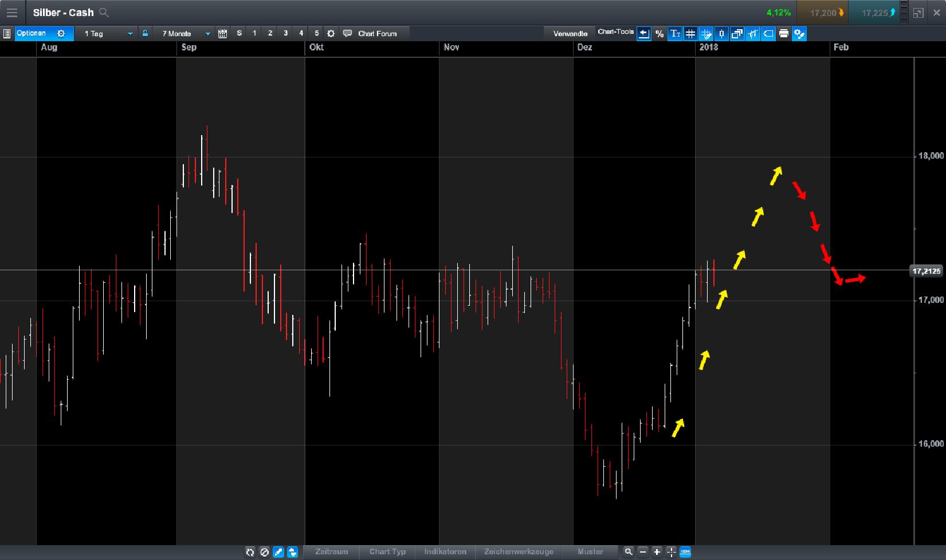The height and width of the screenshot is (560, 946).
Task: Toggle the percentage scale display
Action: coord(660,33)
